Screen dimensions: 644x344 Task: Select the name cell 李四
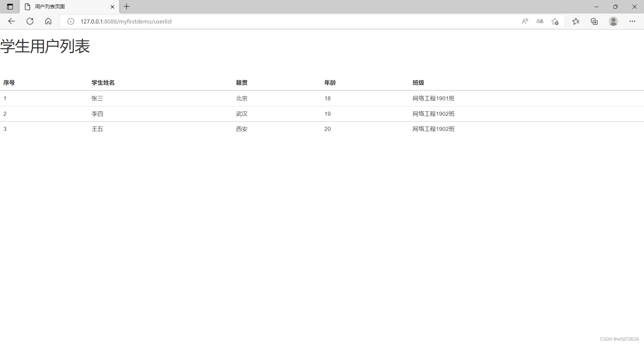[97, 114]
